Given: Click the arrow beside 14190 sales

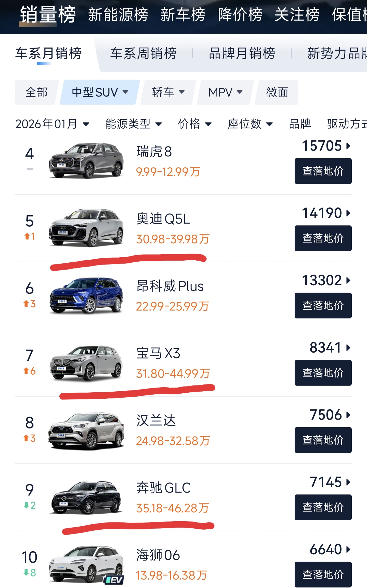Looking at the screenshot, I should click(348, 213).
